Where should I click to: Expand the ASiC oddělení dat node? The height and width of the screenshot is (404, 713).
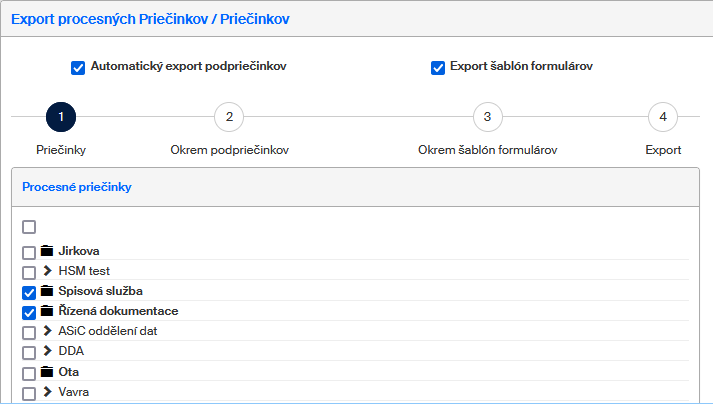coord(46,331)
